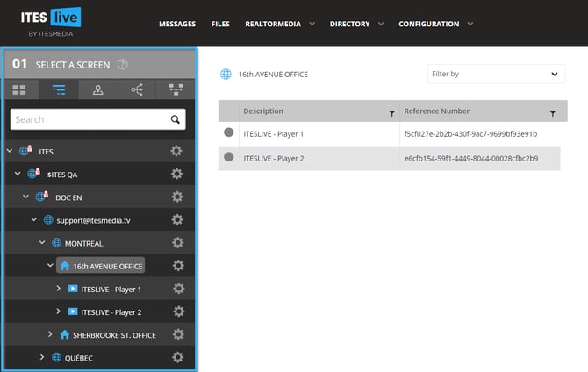Open the Reference Number column filter
This screenshot has width=588, height=372.
point(552,113)
